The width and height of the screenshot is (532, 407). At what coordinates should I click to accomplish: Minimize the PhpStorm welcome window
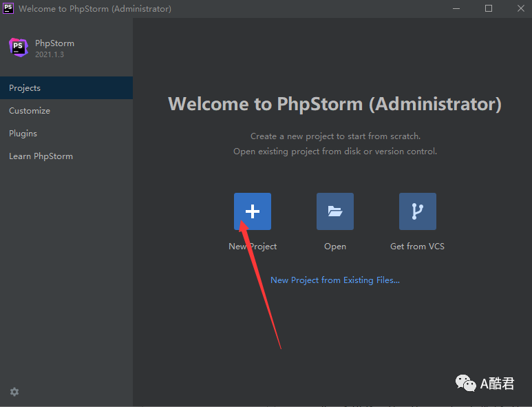(456, 8)
